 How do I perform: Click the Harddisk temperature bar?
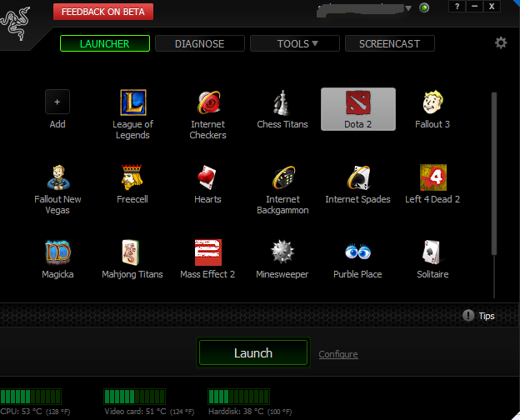238,397
